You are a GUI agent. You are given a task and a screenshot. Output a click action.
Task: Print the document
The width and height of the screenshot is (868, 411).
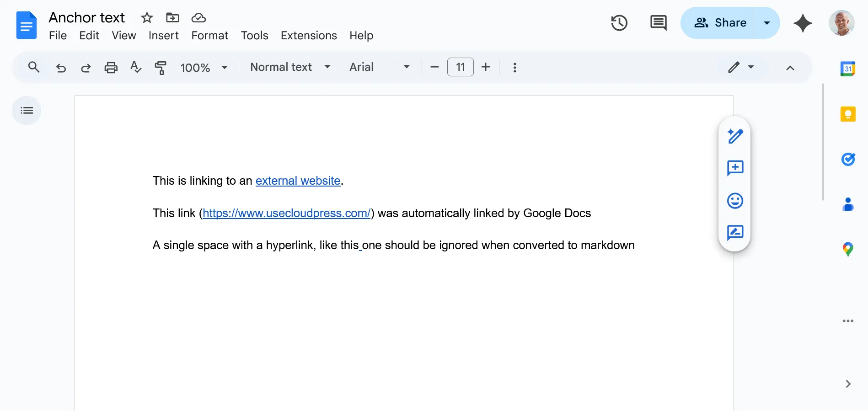click(111, 68)
